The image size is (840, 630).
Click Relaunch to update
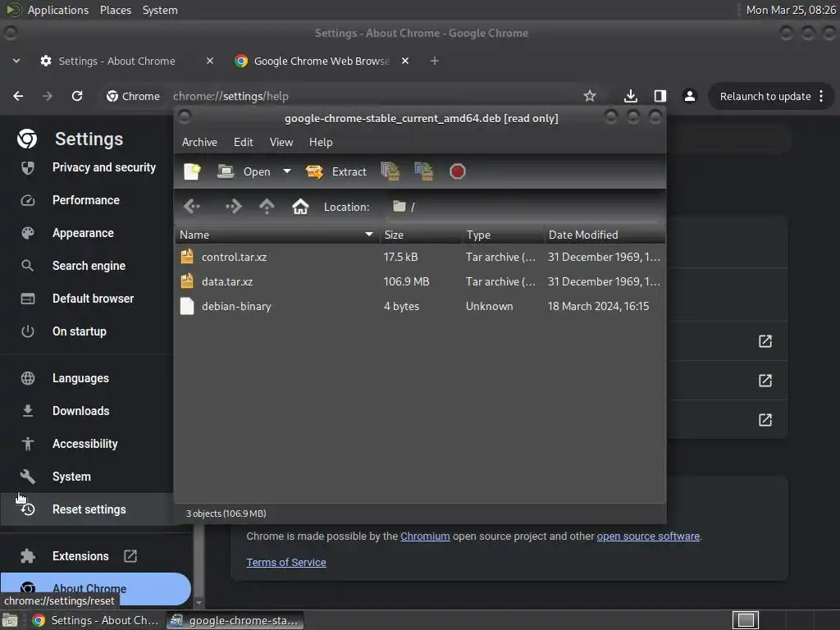point(765,97)
